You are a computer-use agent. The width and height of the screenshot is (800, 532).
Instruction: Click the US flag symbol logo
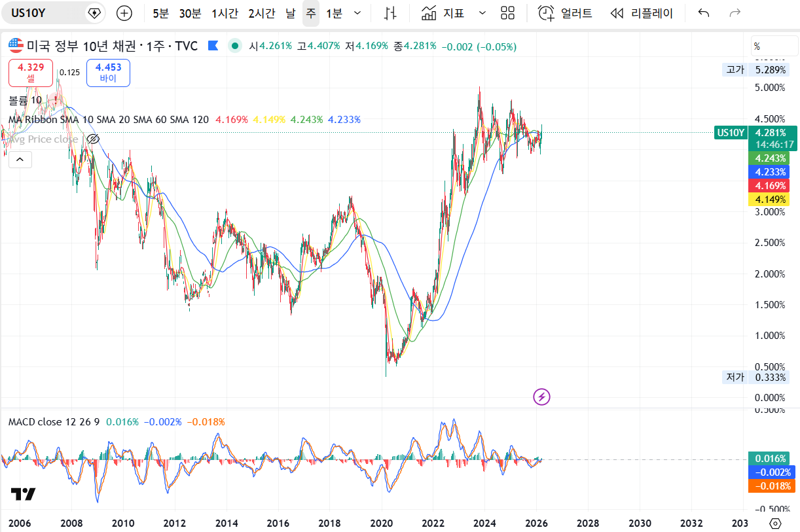[x=15, y=46]
